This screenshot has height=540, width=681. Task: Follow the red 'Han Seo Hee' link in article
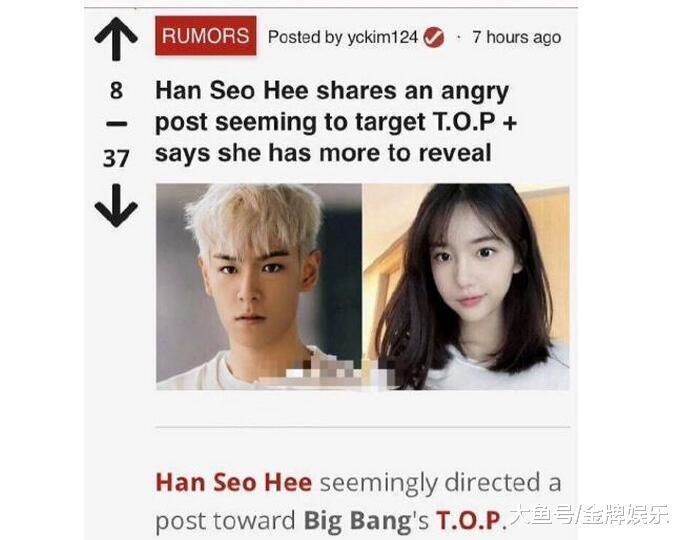click(x=234, y=483)
